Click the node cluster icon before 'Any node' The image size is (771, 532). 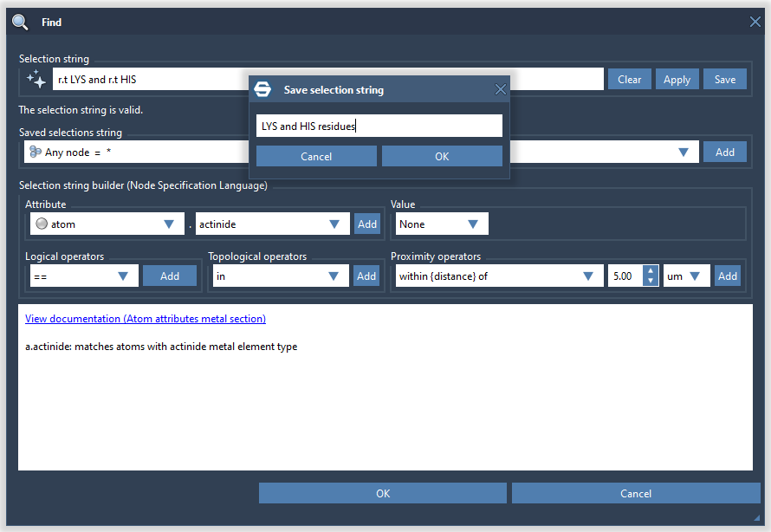34,152
